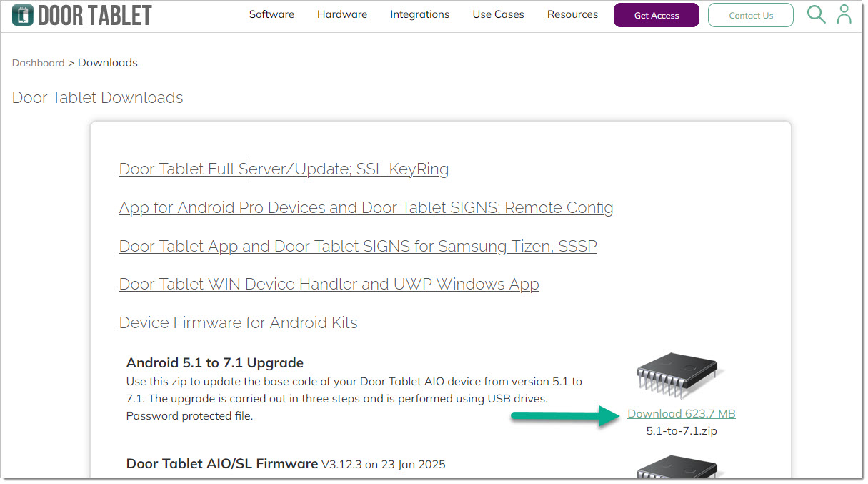
Task: Open the Integrations menu
Action: pyautogui.click(x=419, y=14)
